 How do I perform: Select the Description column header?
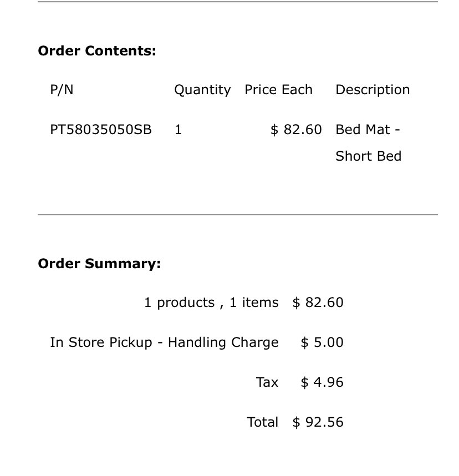click(x=373, y=90)
